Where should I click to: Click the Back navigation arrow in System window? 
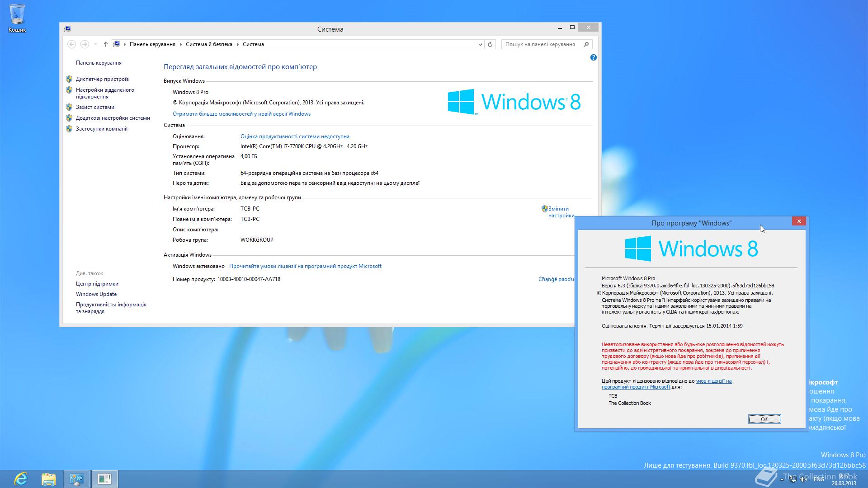click(x=71, y=44)
